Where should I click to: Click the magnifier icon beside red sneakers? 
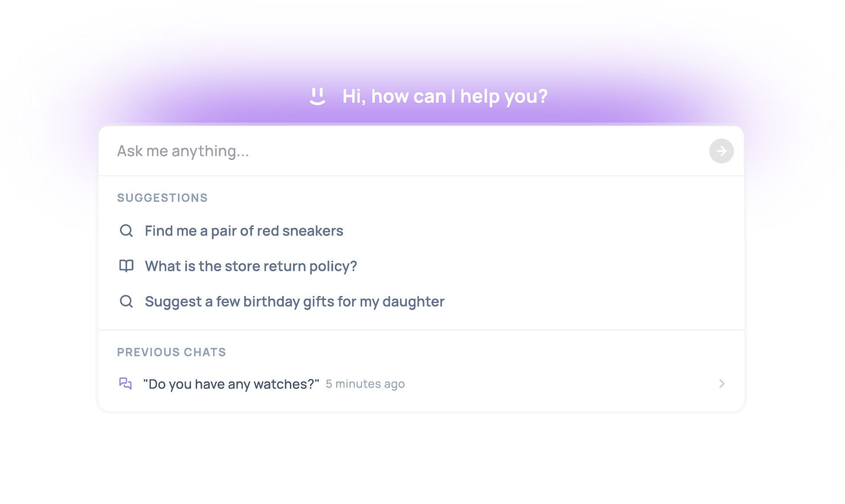click(126, 231)
